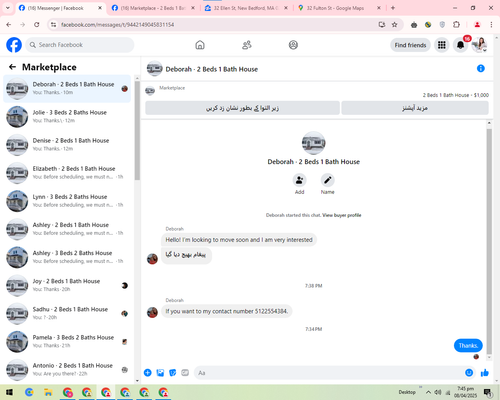
Task: Bookmark this page with the star
Action: pyautogui.click(x=395, y=25)
